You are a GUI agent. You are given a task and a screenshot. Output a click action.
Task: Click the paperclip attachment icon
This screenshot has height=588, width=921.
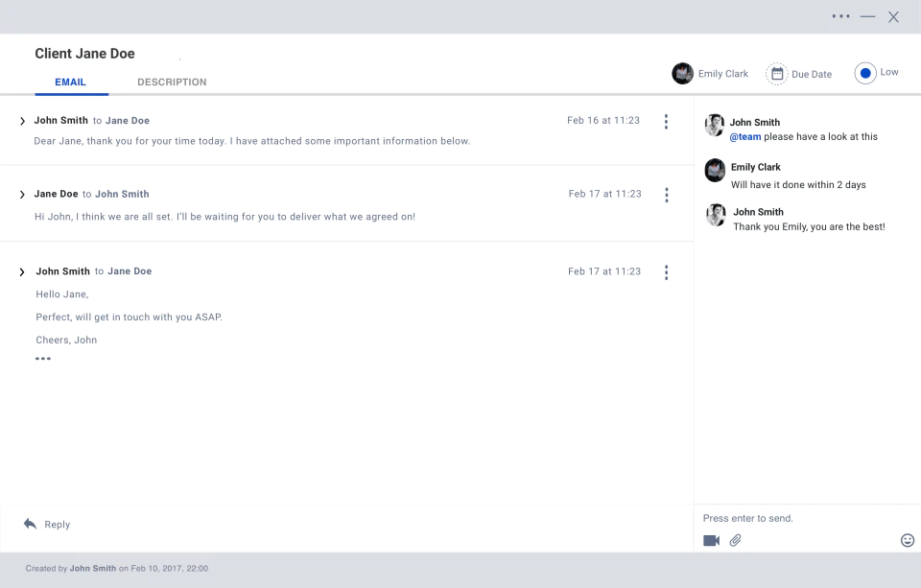pos(736,540)
